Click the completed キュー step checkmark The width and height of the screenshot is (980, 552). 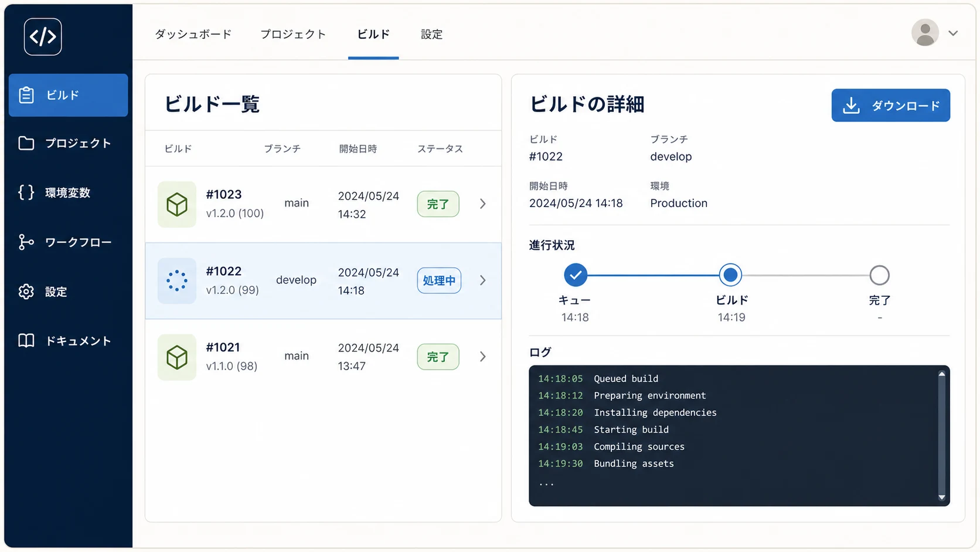[x=576, y=275]
